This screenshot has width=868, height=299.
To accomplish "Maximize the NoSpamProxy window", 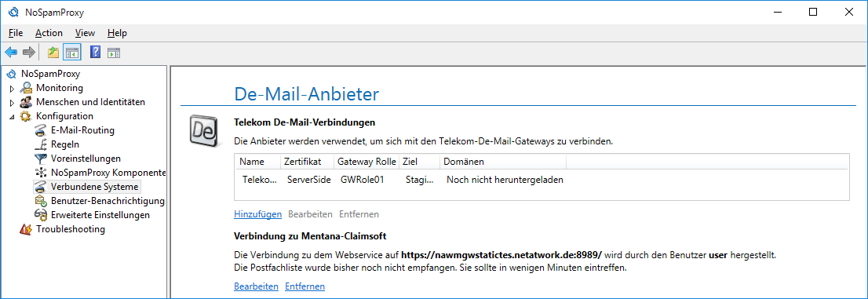I will pyautogui.click(x=812, y=13).
